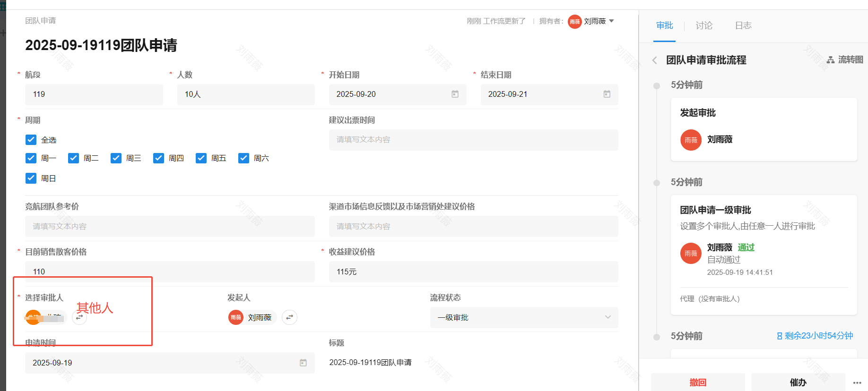Go back with the arrow beside 团队申请审批流程
This screenshot has height=391, width=868.
click(x=655, y=60)
